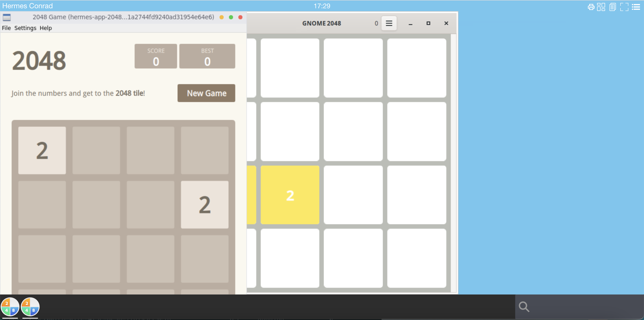Image resolution: width=644 pixels, height=320 pixels.
Task: Open the File menu
Action: pos(6,28)
